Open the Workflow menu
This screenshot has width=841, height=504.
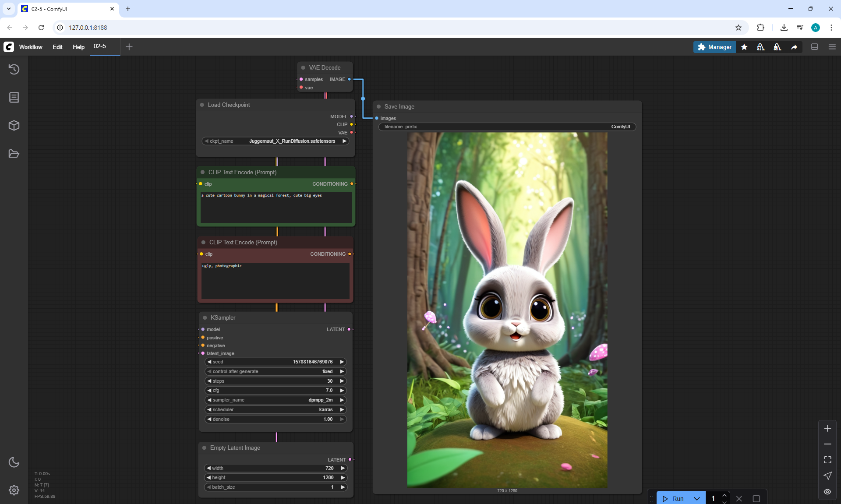point(31,47)
